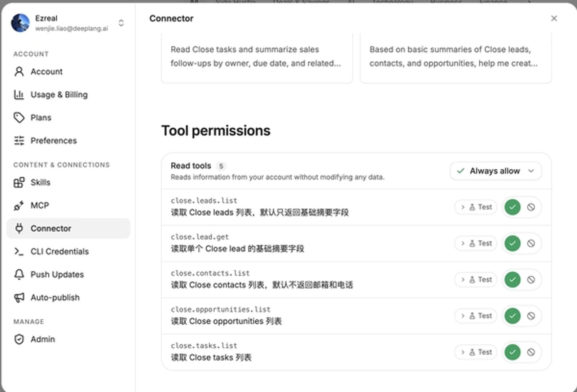Click the Tool permissions heading
577x392 pixels.
coord(216,131)
